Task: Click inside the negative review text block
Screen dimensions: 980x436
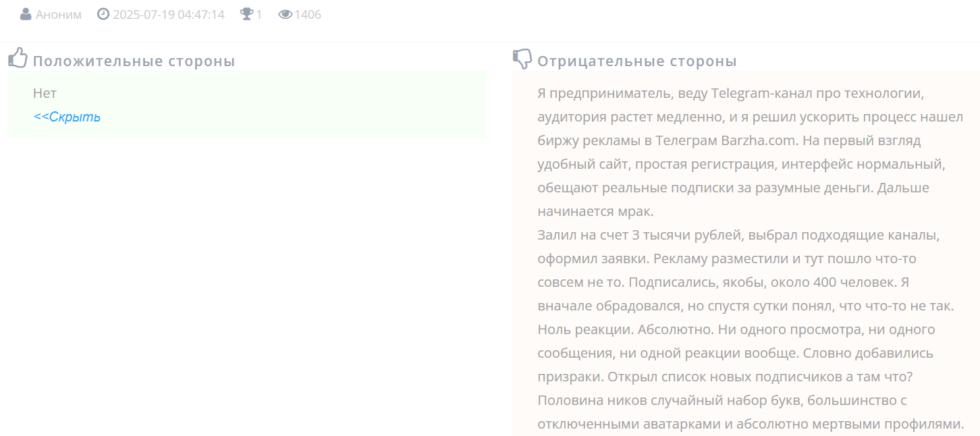Action: pyautogui.click(x=742, y=270)
